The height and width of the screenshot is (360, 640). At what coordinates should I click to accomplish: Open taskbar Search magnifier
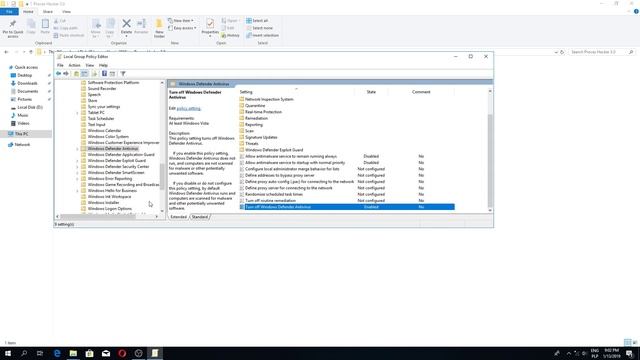[x=24, y=353]
